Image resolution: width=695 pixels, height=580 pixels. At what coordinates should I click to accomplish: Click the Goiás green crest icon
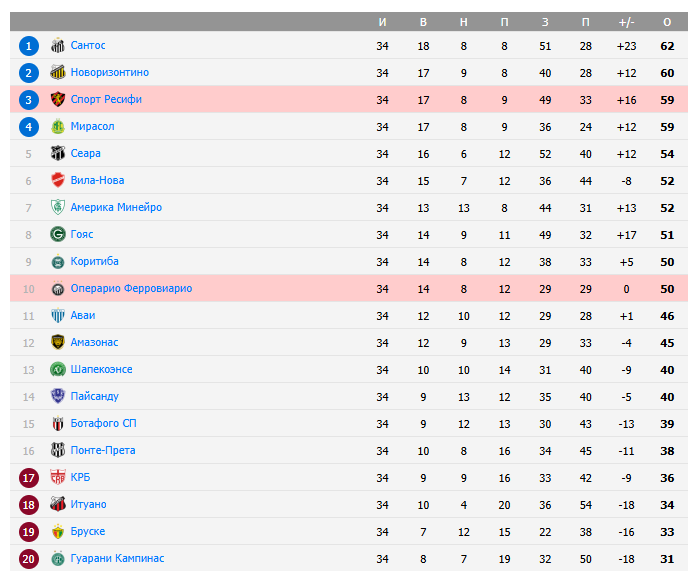coord(57,235)
